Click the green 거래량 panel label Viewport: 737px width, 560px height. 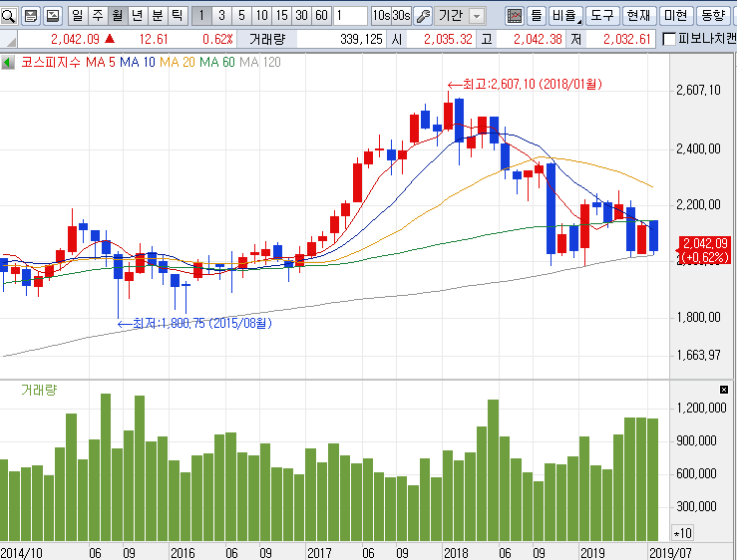coord(39,390)
